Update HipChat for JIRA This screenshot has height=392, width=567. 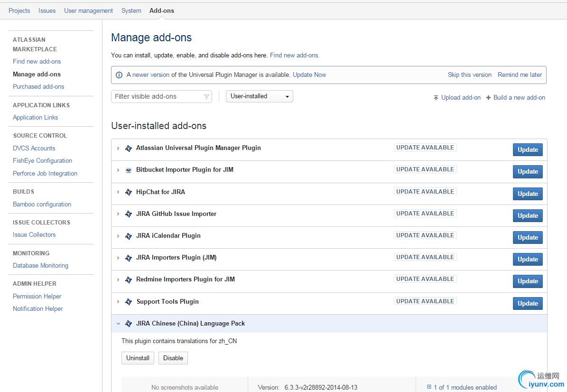528,194
